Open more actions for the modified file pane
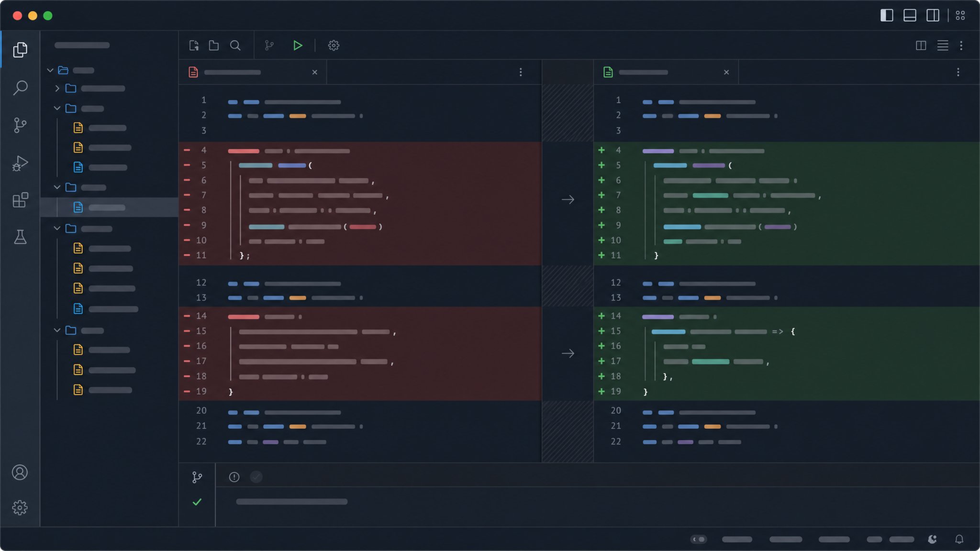The height and width of the screenshot is (551, 980). pos(958,72)
